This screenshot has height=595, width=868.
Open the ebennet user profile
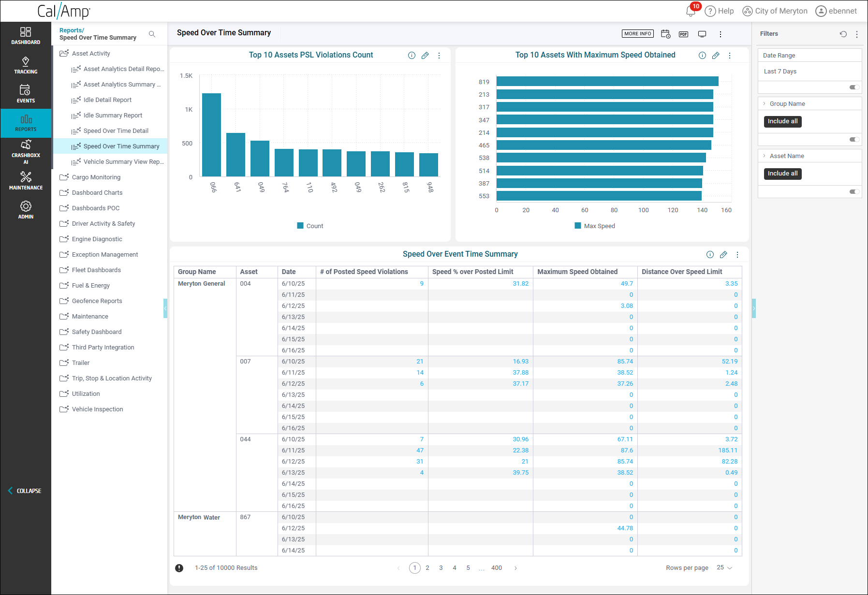point(836,11)
